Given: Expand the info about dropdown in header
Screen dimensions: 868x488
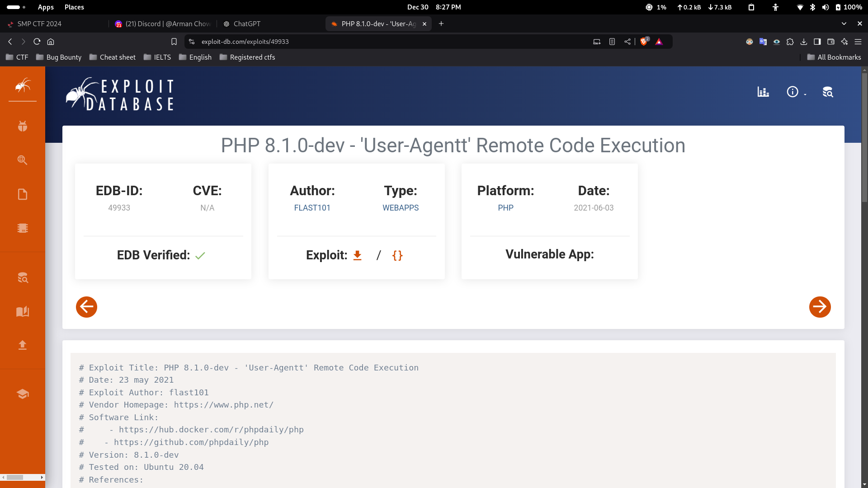Looking at the screenshot, I should click(796, 92).
